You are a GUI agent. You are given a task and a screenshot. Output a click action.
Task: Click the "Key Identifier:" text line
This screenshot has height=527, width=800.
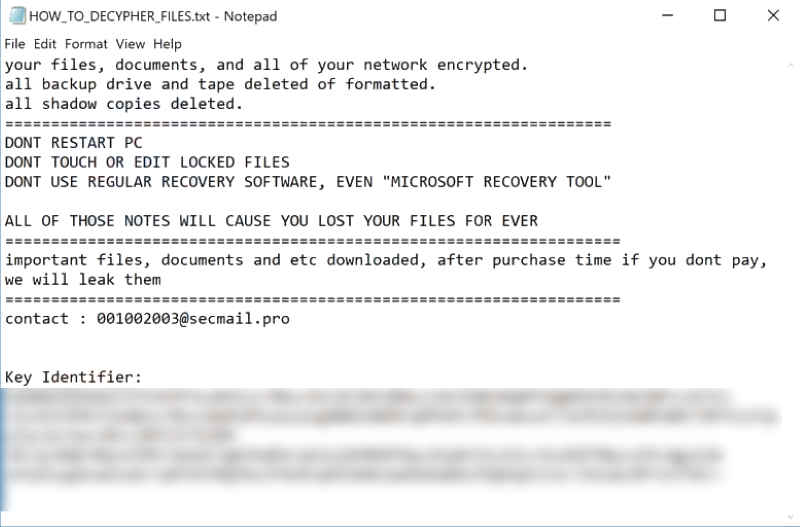pyautogui.click(x=74, y=377)
